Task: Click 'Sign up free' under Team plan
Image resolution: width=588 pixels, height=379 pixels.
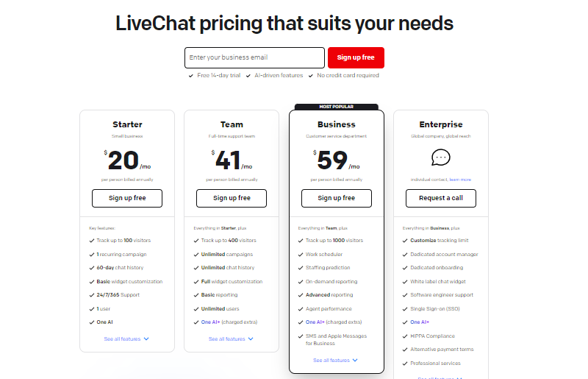Action: (232, 198)
